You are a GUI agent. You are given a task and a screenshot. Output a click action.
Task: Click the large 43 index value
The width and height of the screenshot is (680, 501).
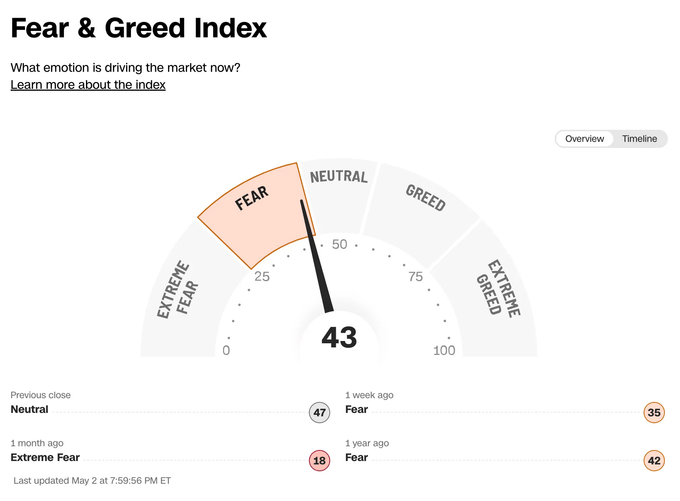(x=339, y=337)
